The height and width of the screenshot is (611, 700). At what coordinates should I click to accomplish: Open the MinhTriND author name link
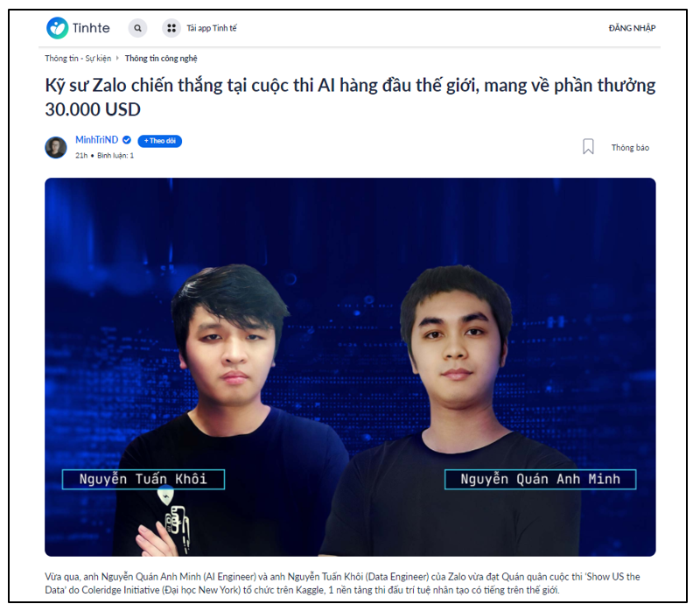pos(97,140)
